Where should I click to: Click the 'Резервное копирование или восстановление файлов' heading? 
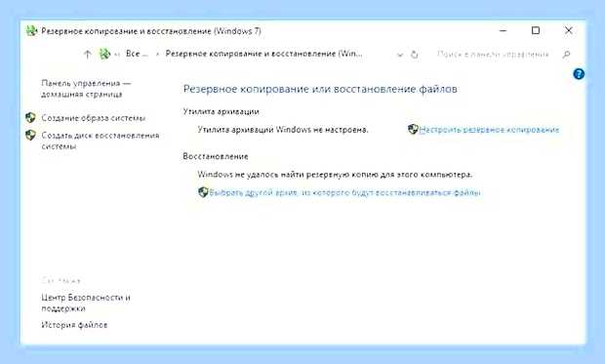pyautogui.click(x=320, y=89)
